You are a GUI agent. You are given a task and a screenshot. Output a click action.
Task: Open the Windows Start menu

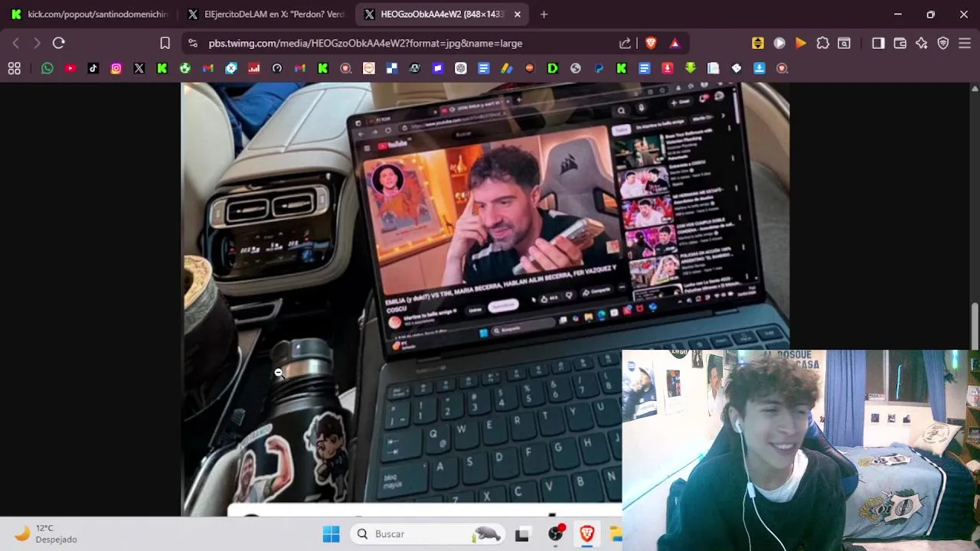pos(331,533)
